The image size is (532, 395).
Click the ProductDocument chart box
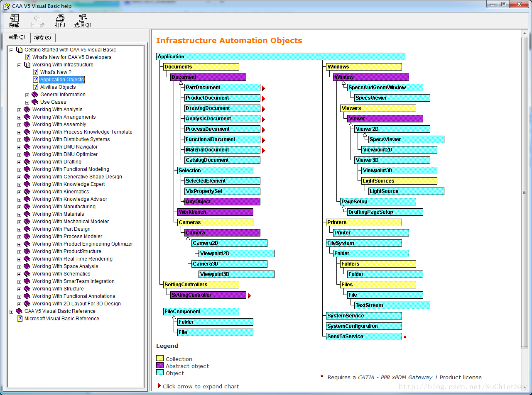[223, 98]
